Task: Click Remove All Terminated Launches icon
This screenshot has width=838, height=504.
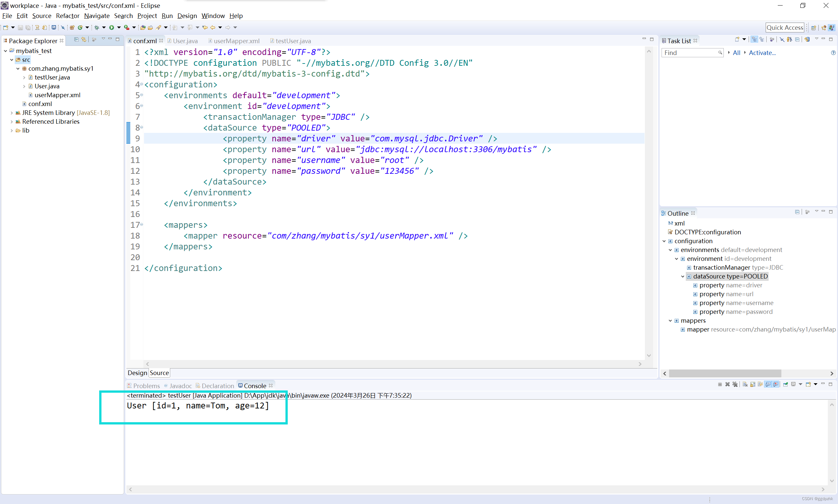Action: pos(735,385)
